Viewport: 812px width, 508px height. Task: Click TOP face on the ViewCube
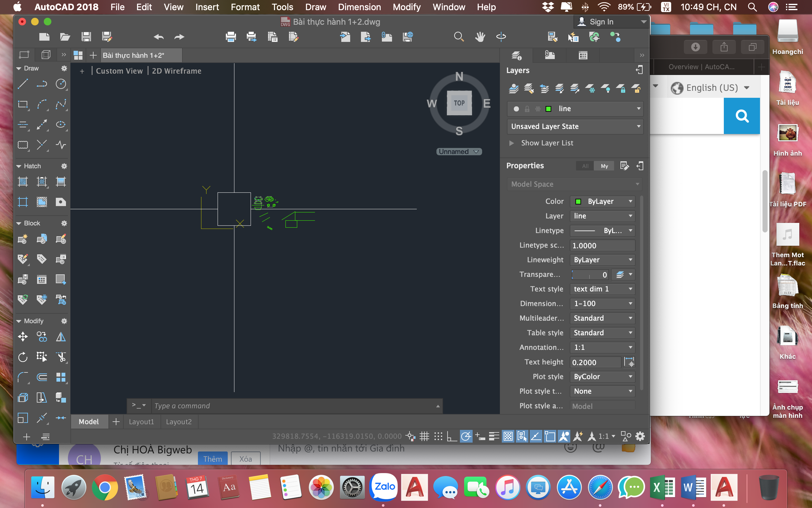click(x=459, y=103)
